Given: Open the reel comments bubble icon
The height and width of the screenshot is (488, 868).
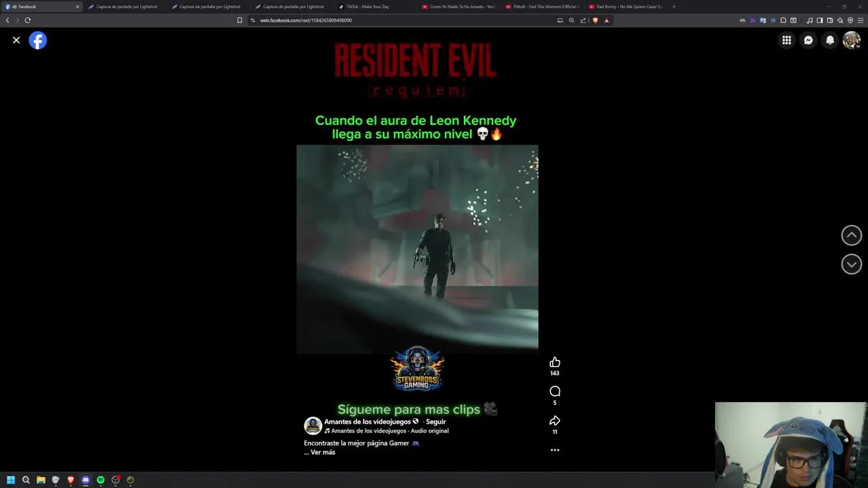Looking at the screenshot, I should click(x=555, y=391).
